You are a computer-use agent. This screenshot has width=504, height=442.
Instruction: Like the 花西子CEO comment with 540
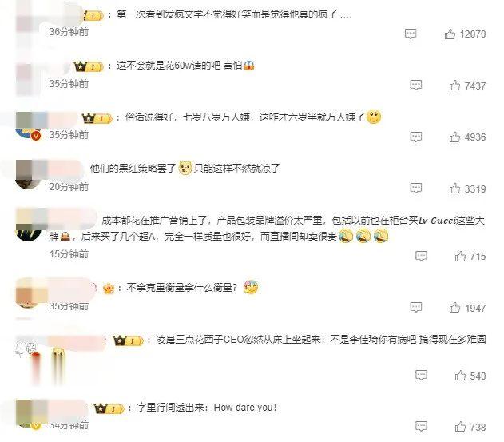coord(460,376)
